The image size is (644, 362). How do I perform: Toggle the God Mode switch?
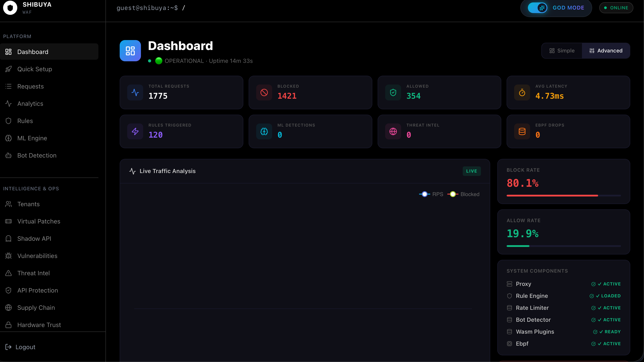coord(537,8)
